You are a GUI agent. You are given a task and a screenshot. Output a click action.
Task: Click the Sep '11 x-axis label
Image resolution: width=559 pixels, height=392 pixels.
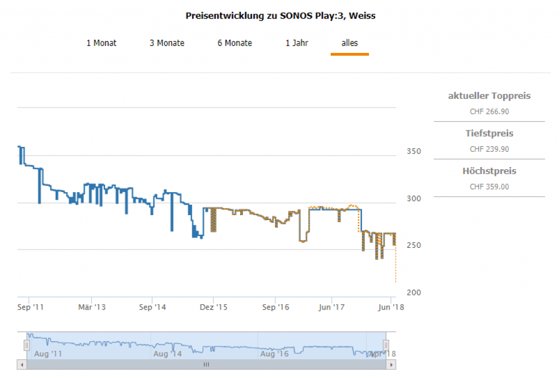click(x=31, y=307)
